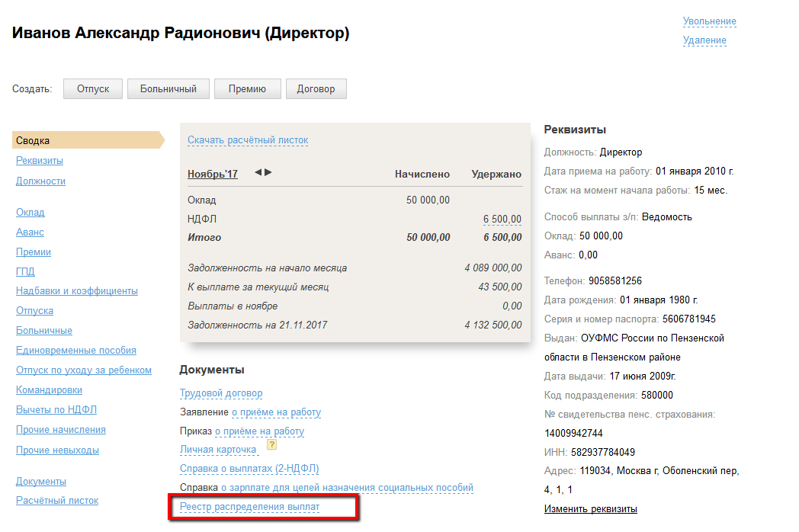
Task: Open the Трудовой договор document
Action: [x=221, y=393]
